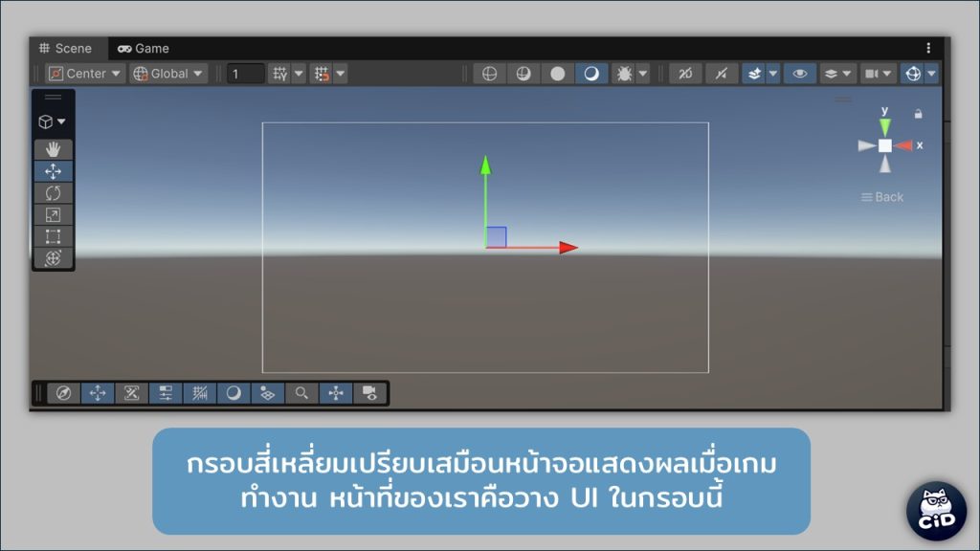
Task: Click the wireframe globe draw mode icon
Action: pyautogui.click(x=489, y=74)
